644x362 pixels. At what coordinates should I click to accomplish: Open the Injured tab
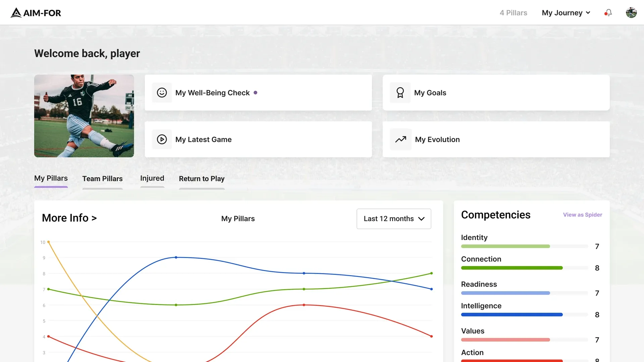tap(152, 178)
